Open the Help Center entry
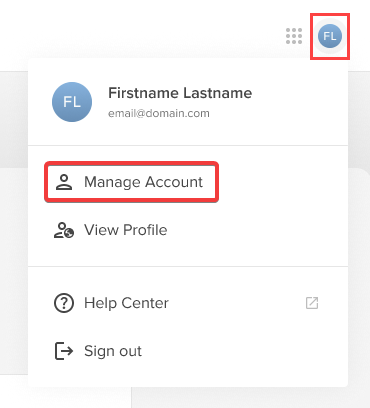This screenshot has height=408, width=370. coord(188,303)
